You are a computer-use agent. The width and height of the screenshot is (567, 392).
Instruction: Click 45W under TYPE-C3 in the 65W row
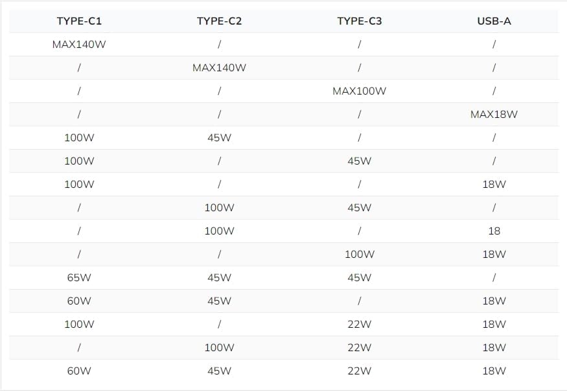(x=359, y=278)
